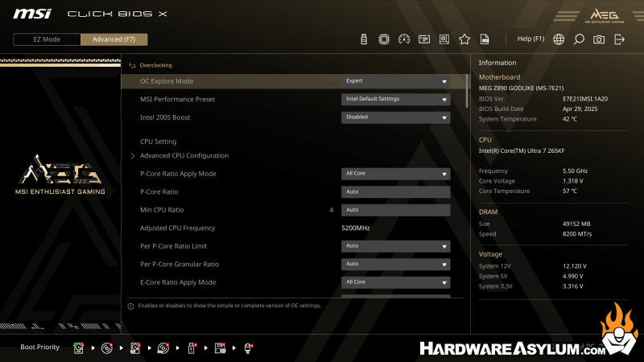Select first hard disk boot device icon
644x362 pixels.
coord(78,348)
